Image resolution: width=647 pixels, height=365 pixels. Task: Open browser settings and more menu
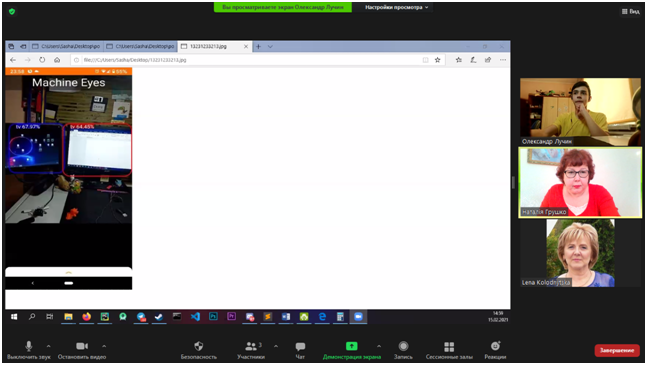pyautogui.click(x=503, y=60)
